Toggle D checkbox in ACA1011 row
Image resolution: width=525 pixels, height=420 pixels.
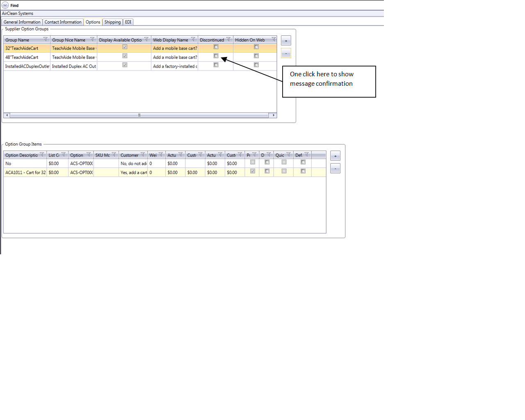pos(267,171)
